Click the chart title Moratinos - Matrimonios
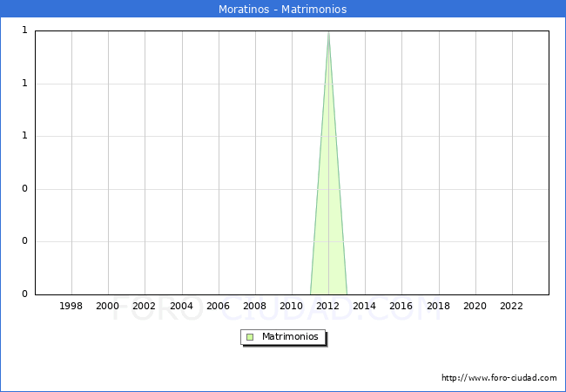 [x=283, y=10]
